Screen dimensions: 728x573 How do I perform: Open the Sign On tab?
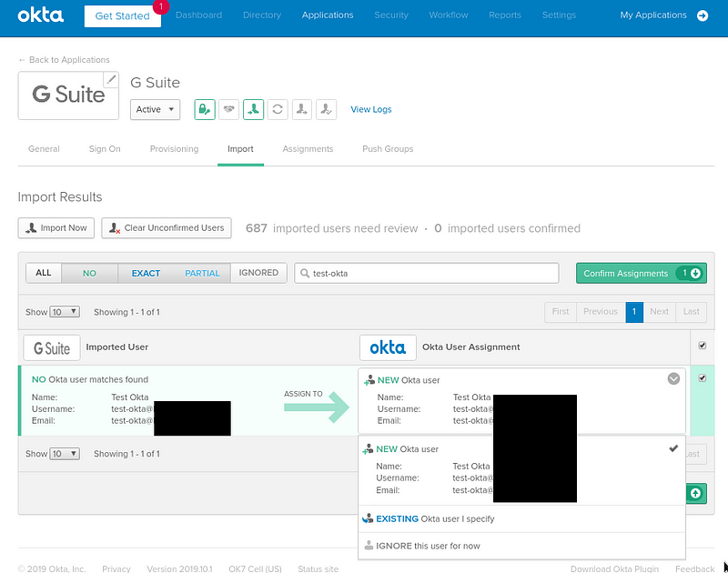[105, 149]
